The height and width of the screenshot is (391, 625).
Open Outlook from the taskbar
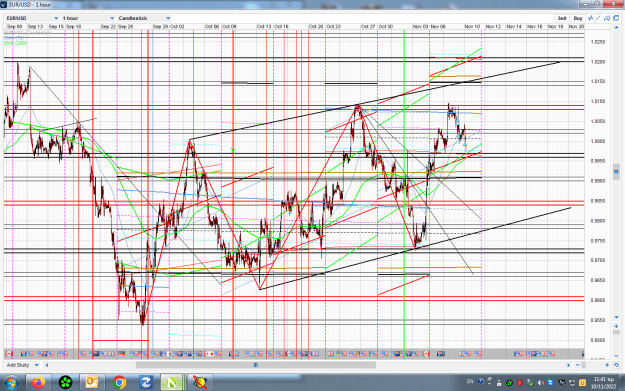(x=92, y=383)
